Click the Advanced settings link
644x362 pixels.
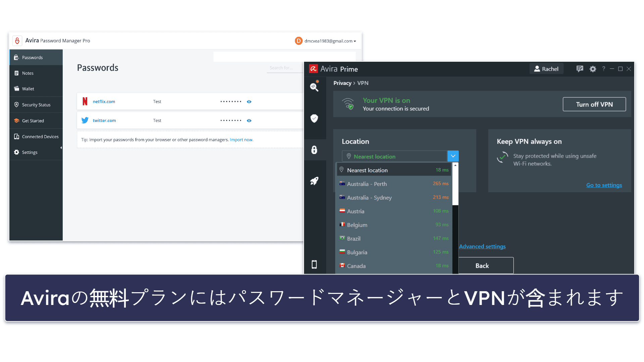(x=482, y=247)
